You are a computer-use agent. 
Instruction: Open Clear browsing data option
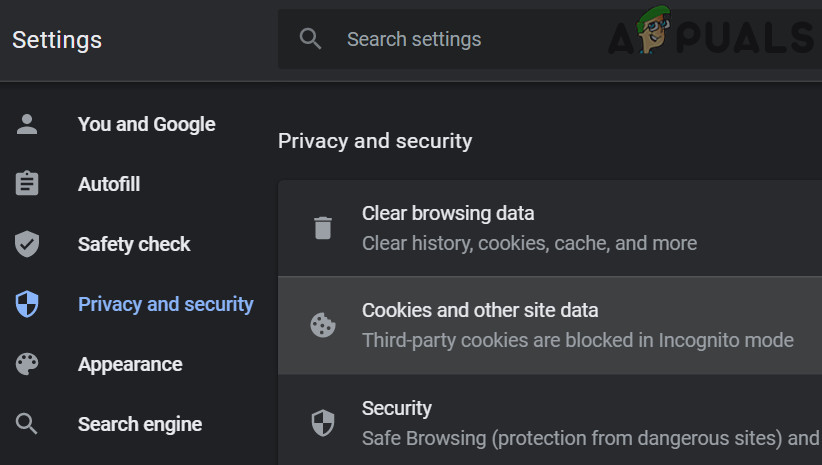(x=448, y=213)
